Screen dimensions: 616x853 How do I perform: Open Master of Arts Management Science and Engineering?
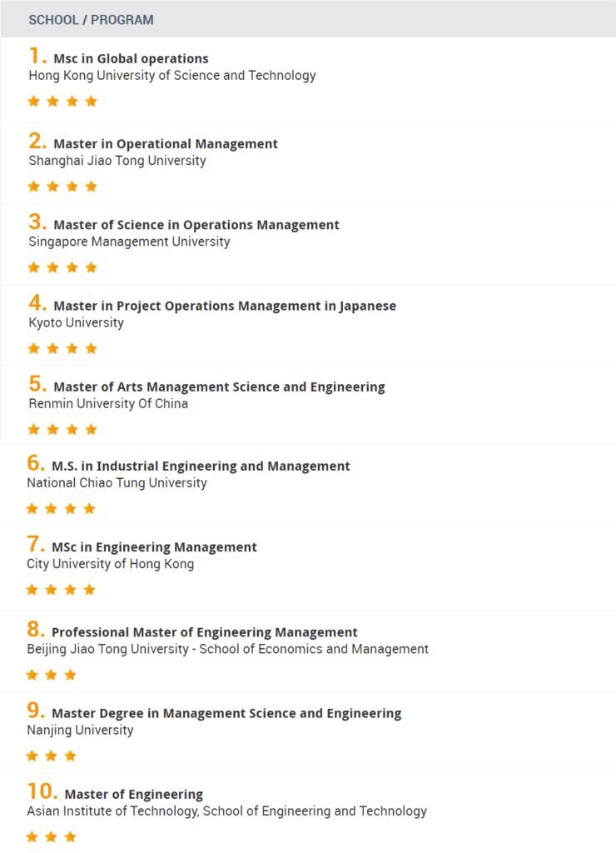[219, 387]
